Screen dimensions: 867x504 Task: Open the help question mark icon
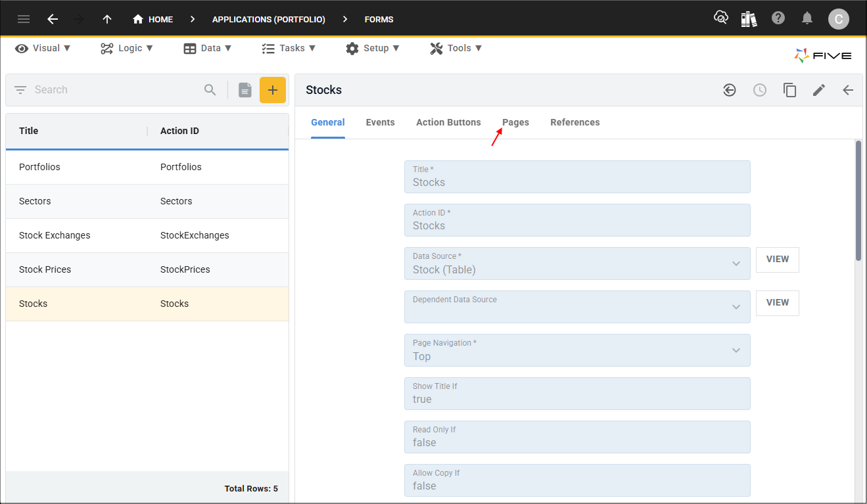click(778, 18)
